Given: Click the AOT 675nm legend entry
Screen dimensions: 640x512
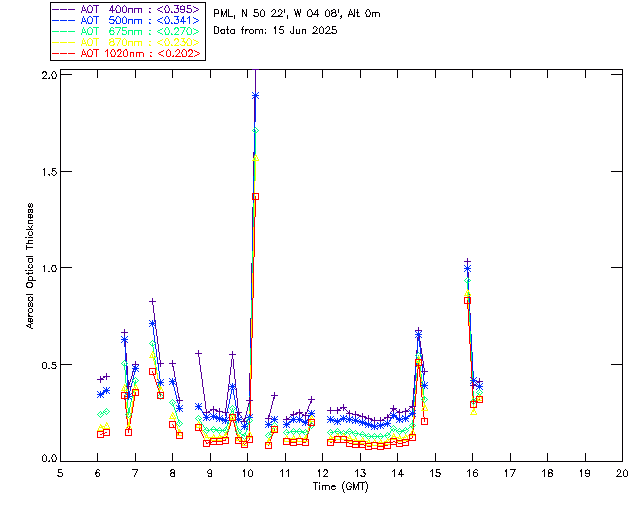Looking at the screenshot, I should coord(126,31).
